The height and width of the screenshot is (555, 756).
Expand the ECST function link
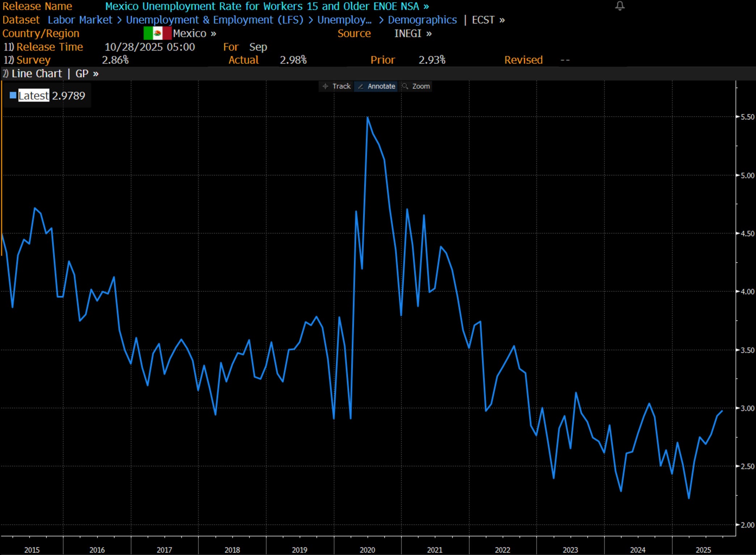pyautogui.click(x=488, y=20)
